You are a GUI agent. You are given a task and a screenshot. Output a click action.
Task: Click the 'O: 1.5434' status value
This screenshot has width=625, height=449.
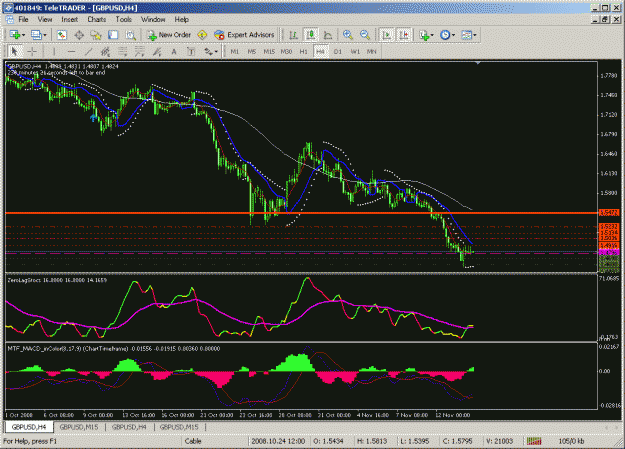(x=328, y=441)
